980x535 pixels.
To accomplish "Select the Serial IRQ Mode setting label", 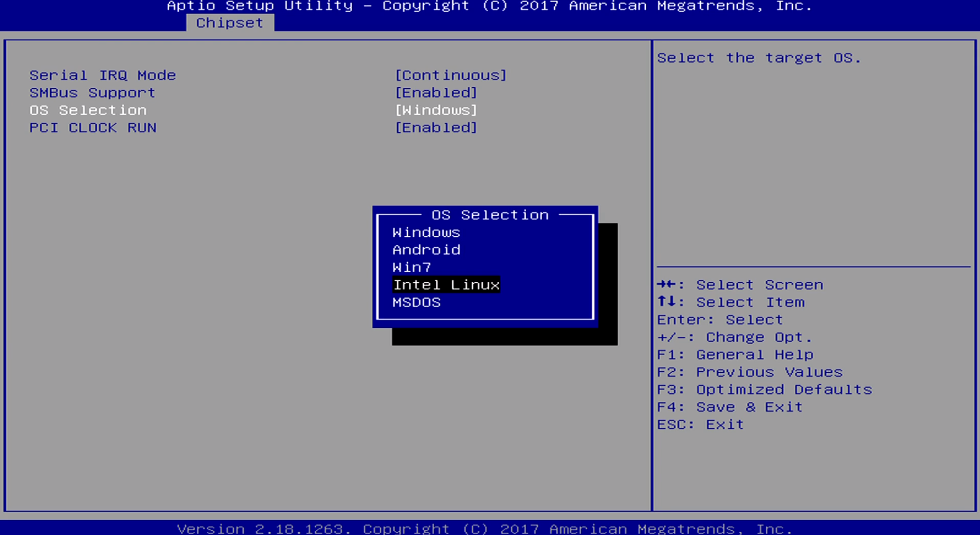I will (x=103, y=75).
